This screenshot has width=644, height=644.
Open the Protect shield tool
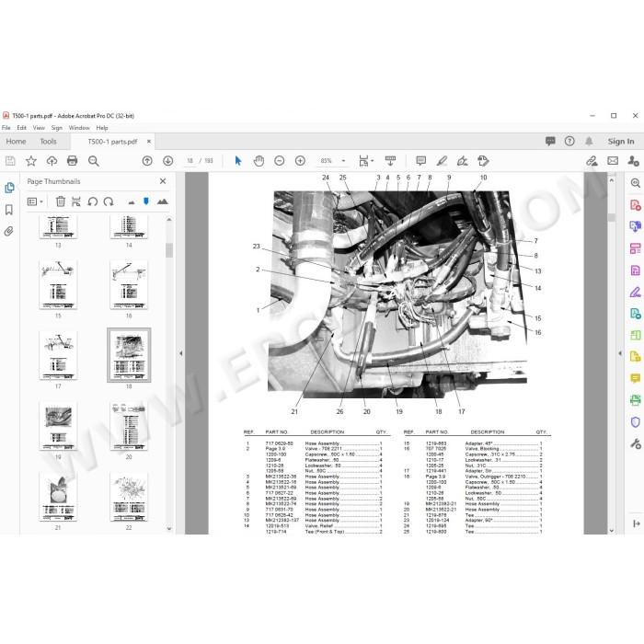636,421
